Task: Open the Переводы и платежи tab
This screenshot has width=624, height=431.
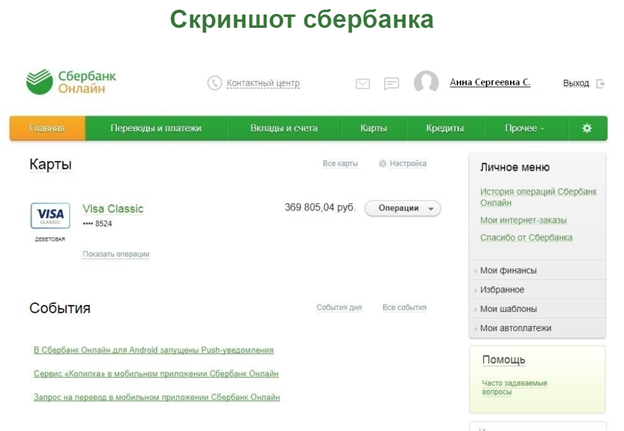Action: tap(156, 128)
